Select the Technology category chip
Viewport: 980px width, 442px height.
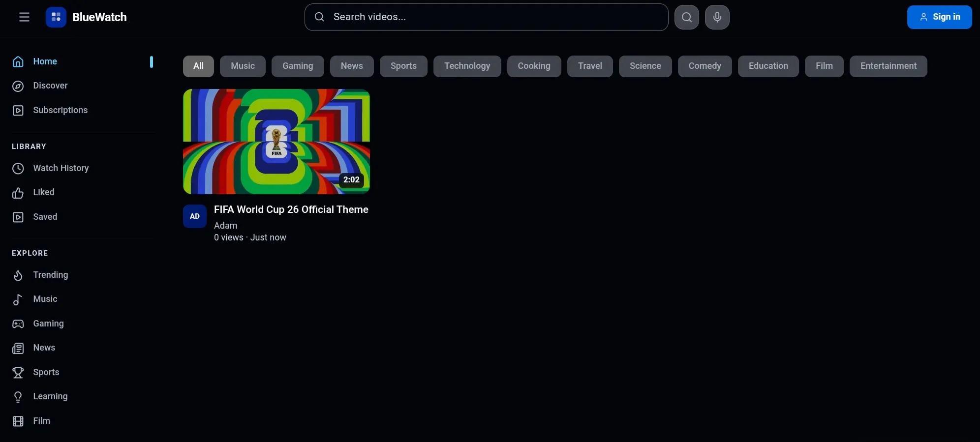click(467, 66)
